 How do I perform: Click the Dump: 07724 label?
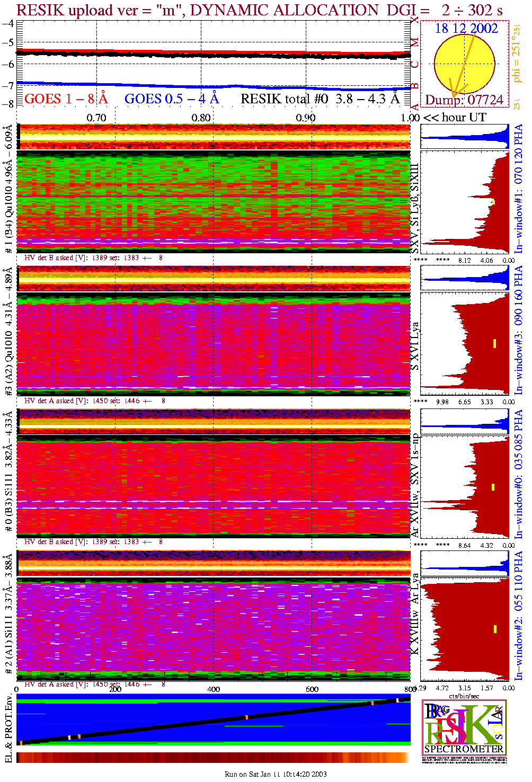point(464,100)
